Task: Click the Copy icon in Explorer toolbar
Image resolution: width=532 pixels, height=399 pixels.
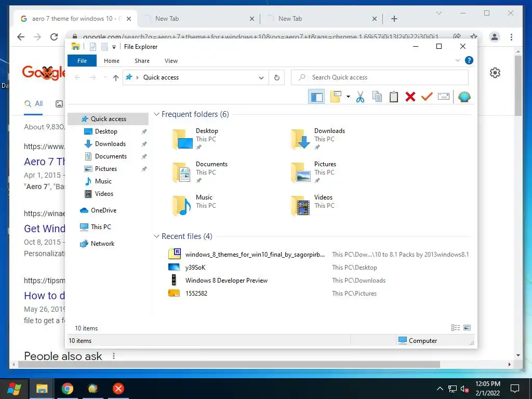Action: pos(377,97)
